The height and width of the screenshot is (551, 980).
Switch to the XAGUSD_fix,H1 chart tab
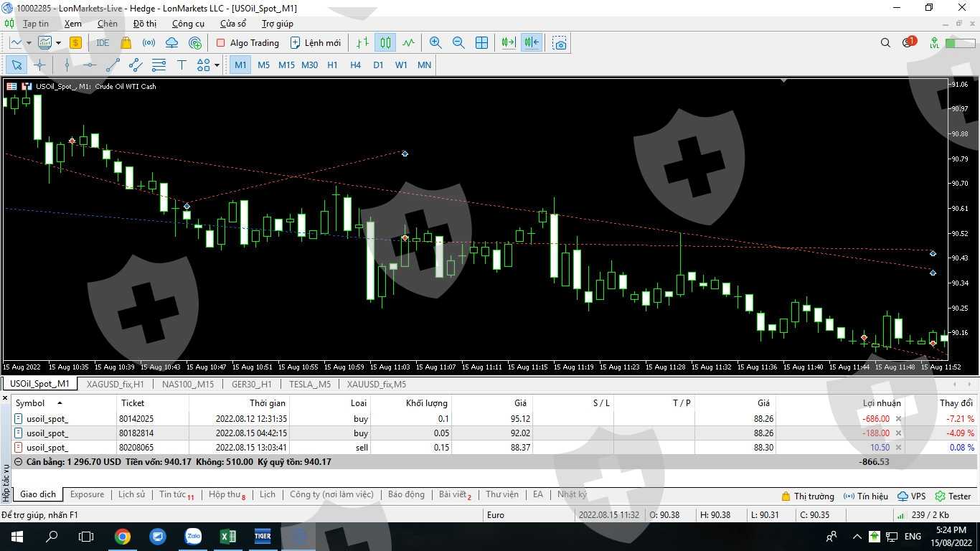point(115,384)
